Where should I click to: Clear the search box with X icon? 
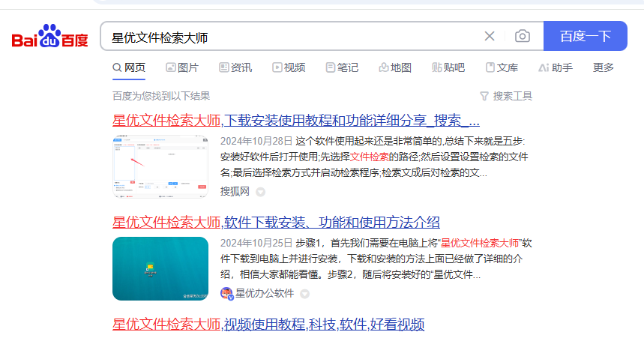pyautogui.click(x=489, y=36)
